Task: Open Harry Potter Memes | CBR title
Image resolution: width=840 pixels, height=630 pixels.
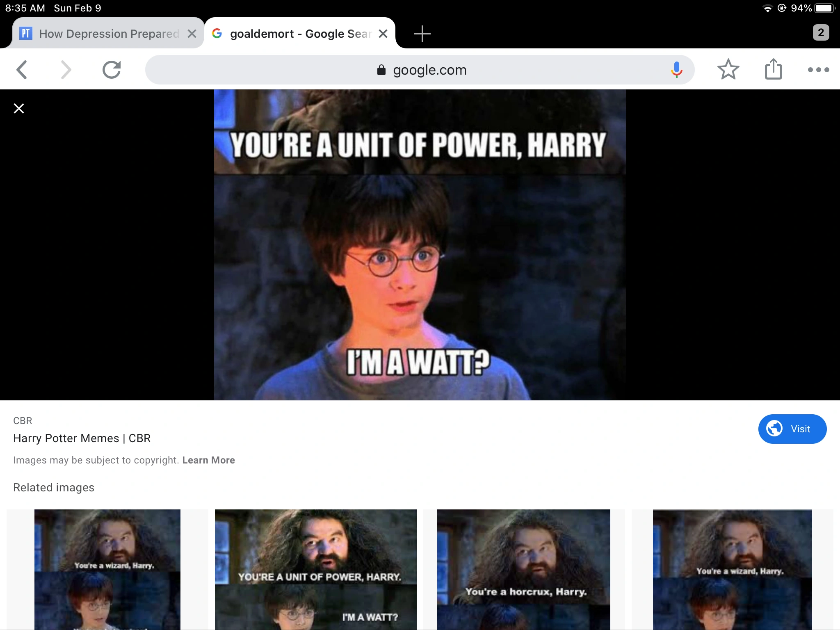Action: click(x=82, y=438)
